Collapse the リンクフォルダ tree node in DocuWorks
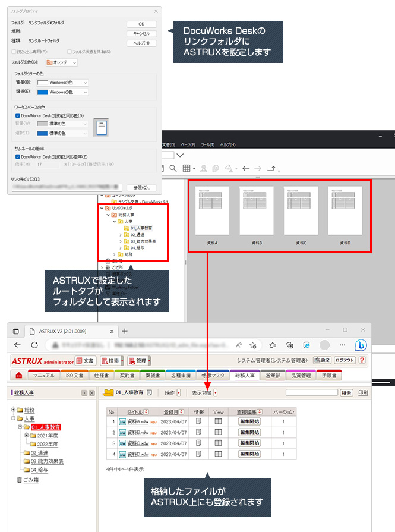395x532 pixels. point(102,208)
